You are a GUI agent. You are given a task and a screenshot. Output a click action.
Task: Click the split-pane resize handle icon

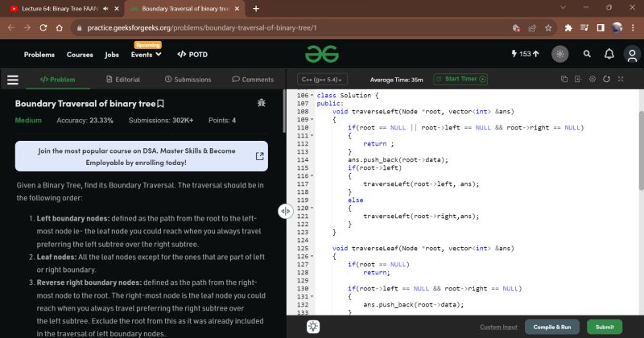pos(286,211)
